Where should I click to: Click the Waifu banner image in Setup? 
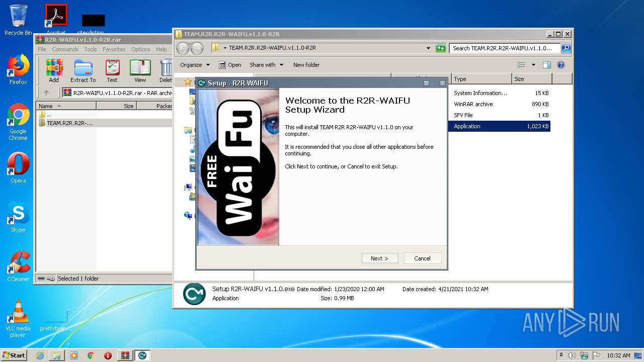pos(238,167)
